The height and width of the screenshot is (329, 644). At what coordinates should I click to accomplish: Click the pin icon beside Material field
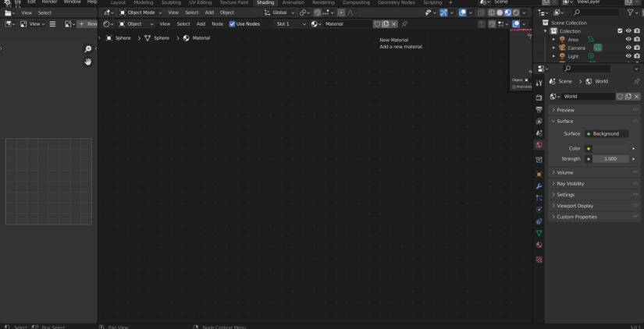point(404,24)
